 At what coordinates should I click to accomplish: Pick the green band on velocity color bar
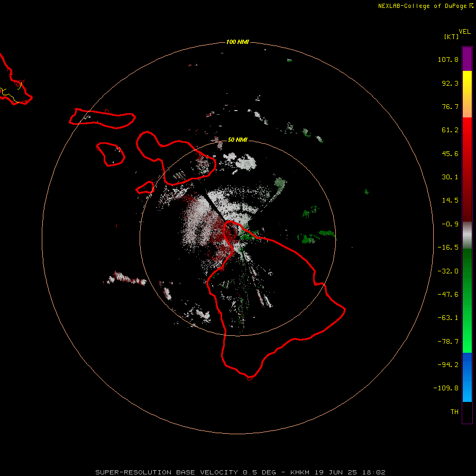467,300
